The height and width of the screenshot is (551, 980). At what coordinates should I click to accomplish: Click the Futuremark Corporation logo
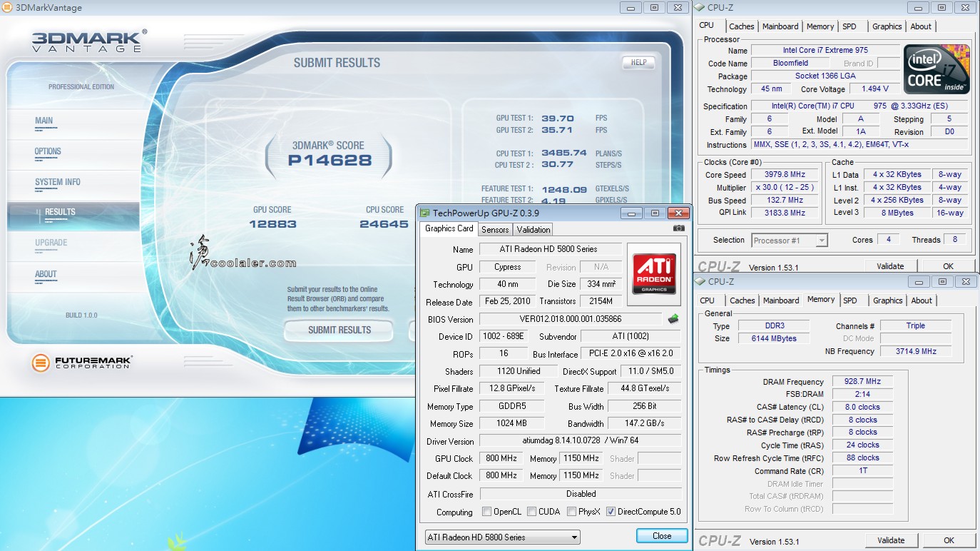pos(81,363)
